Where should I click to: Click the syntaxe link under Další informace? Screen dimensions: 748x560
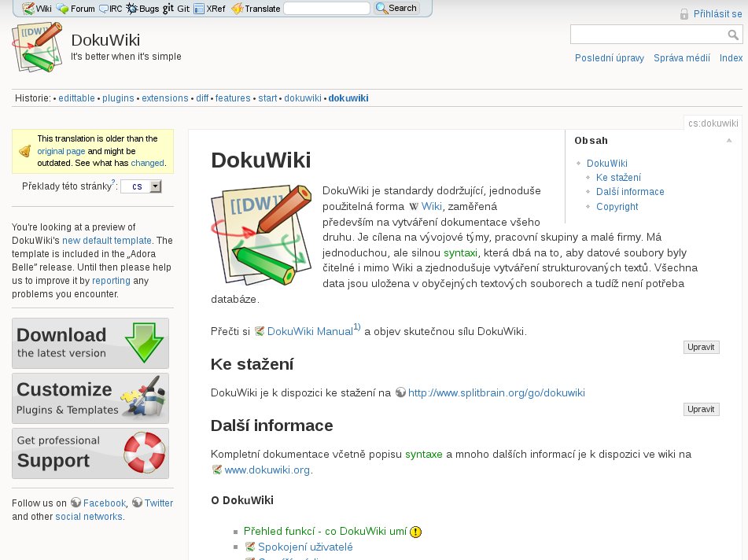[424, 454]
